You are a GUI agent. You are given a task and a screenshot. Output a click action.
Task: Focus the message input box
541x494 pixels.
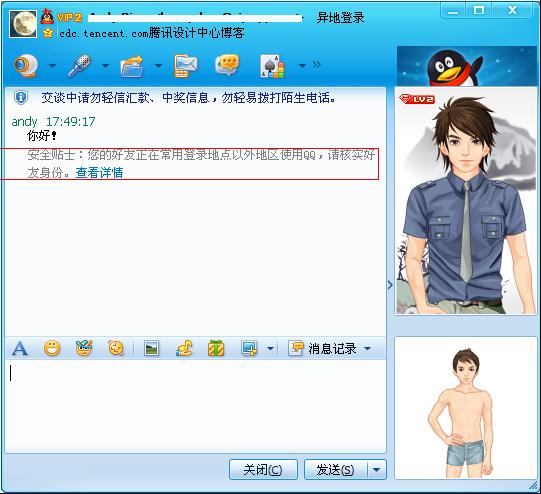pos(195,406)
